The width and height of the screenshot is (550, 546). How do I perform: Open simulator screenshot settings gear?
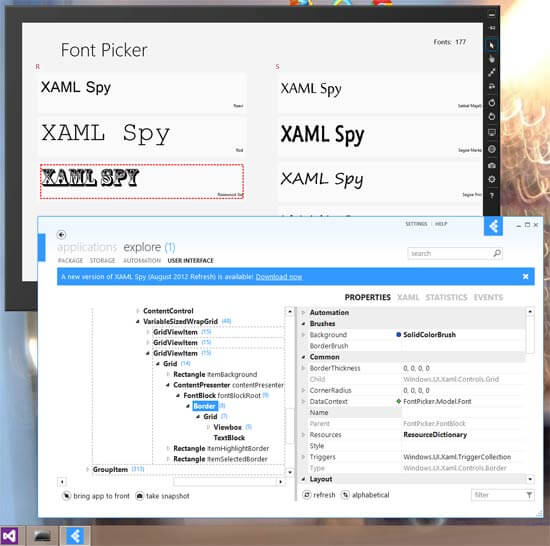(x=491, y=179)
